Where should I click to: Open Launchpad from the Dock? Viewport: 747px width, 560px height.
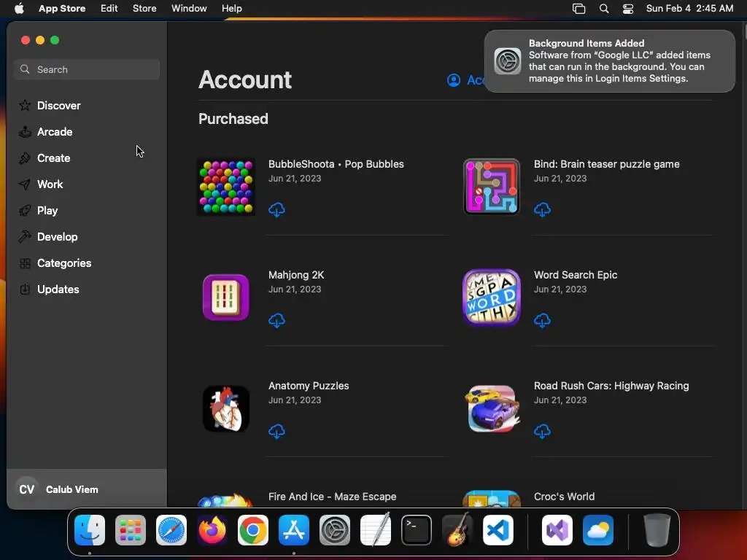click(x=131, y=530)
